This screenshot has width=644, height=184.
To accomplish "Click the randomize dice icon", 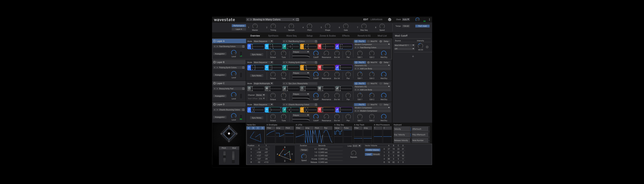I will pos(390,19).
